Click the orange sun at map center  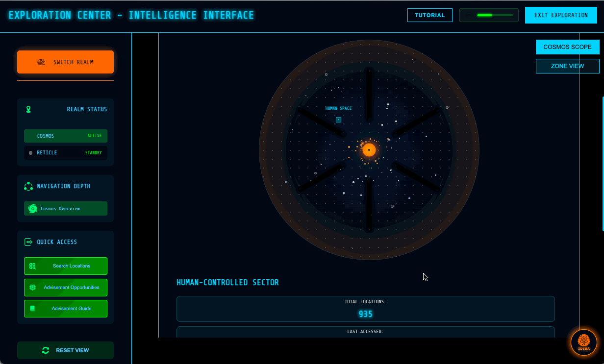click(x=369, y=150)
